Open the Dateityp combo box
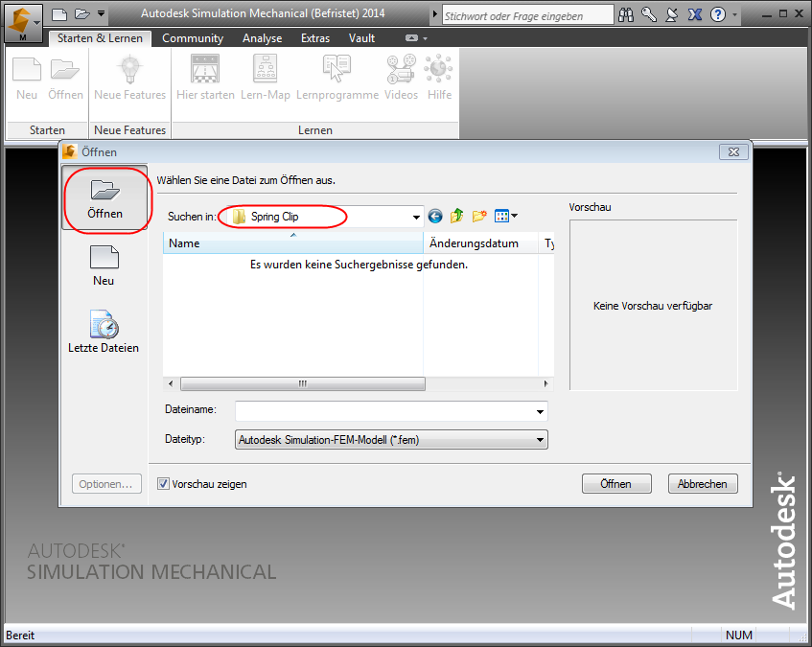This screenshot has width=812, height=647. [x=391, y=440]
